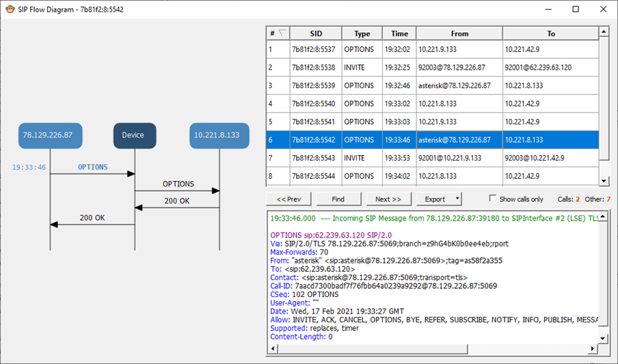The image size is (618, 364).
Task: Enable the Show calls only checkbox
Action: [492, 198]
